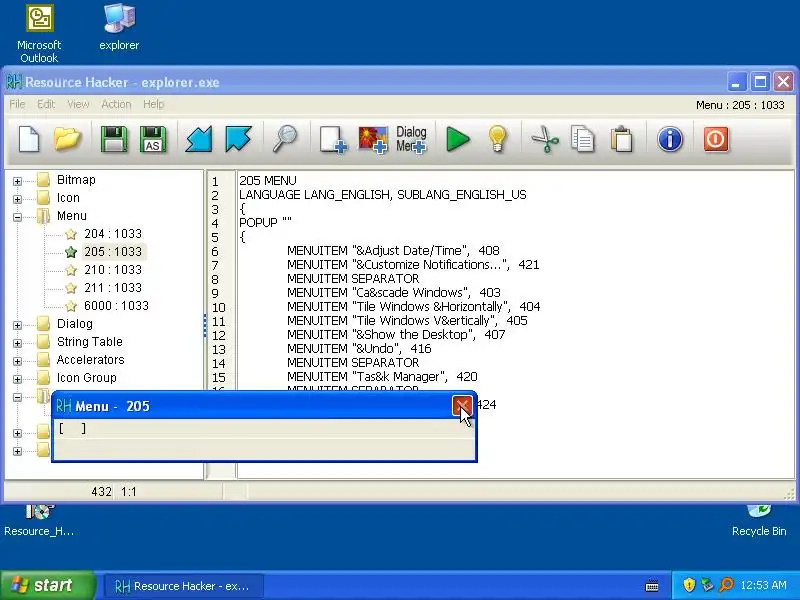
Task: Close the Menu - 205 preview window
Action: 462,406
